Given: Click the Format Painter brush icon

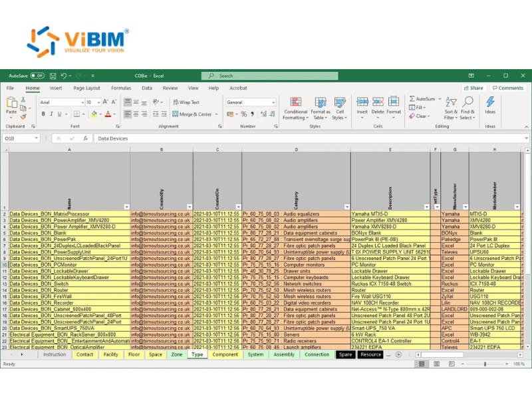Looking at the screenshot, I should 23,117.
